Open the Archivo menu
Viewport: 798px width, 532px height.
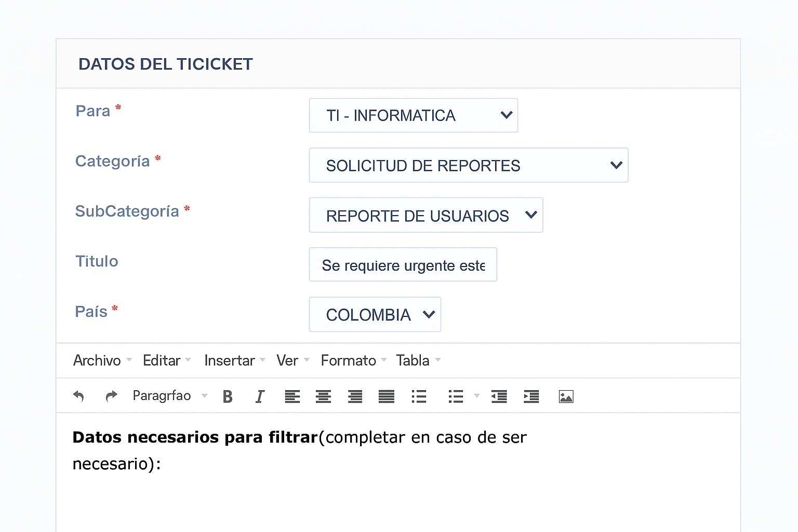tap(97, 360)
